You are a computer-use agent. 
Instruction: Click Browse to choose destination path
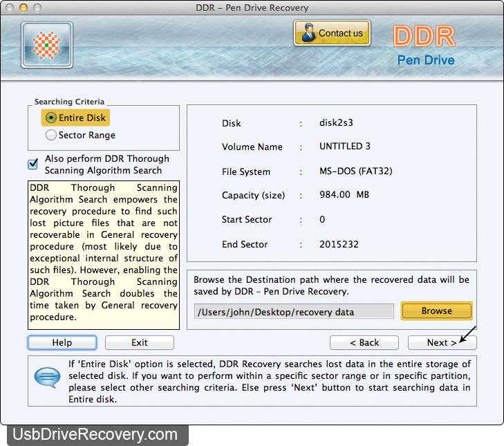click(x=436, y=311)
